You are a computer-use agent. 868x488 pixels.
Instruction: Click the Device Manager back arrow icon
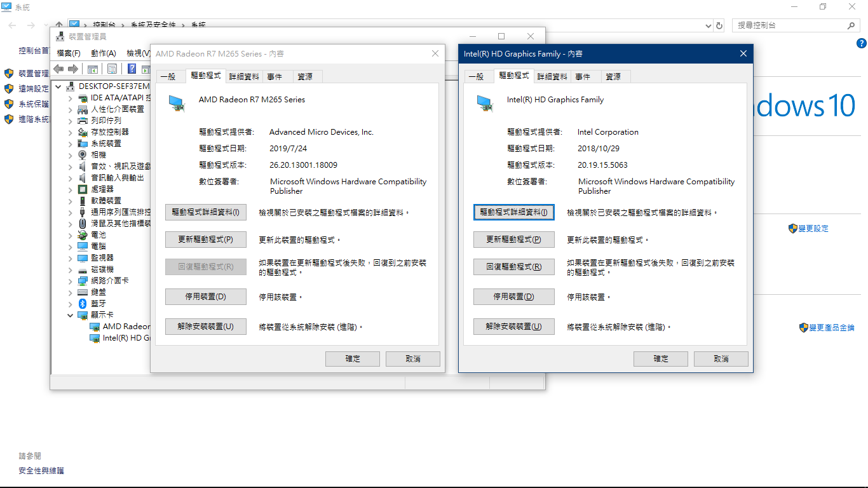pyautogui.click(x=58, y=69)
